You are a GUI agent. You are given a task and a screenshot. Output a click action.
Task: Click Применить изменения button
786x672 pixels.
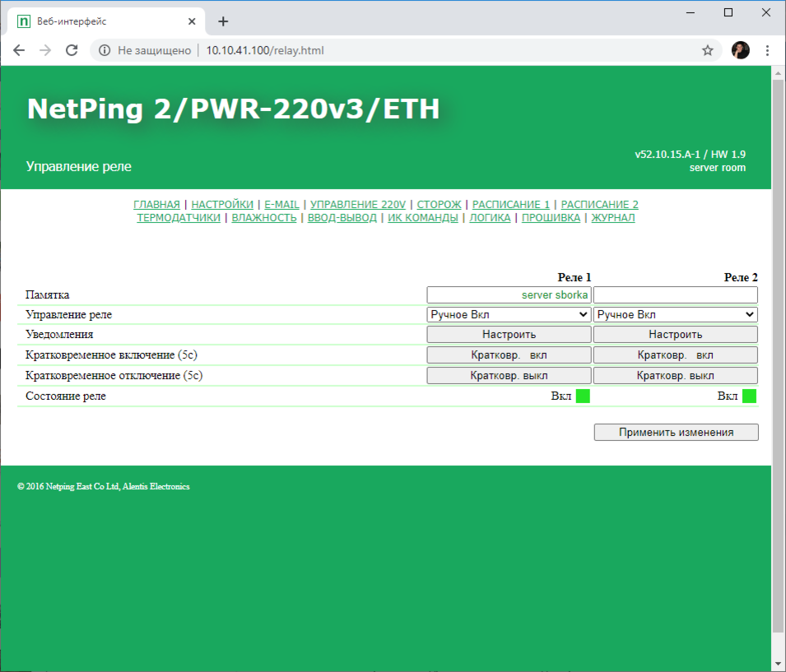click(x=677, y=432)
